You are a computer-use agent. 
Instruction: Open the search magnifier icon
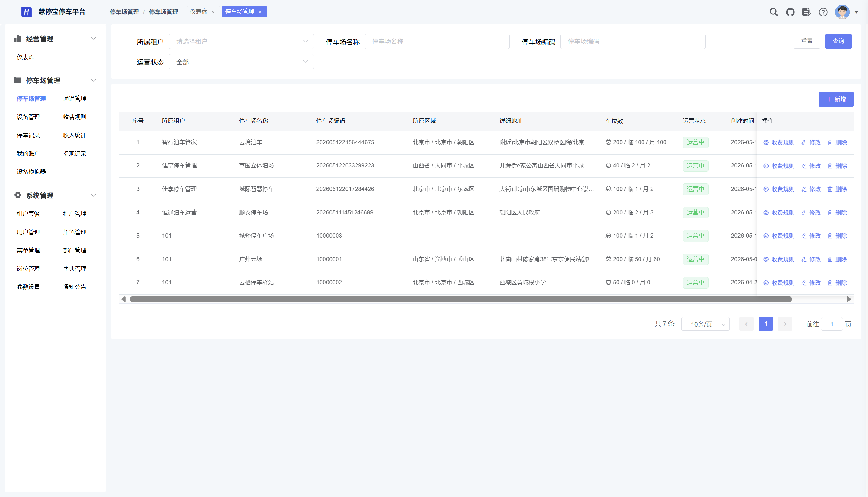[774, 12]
